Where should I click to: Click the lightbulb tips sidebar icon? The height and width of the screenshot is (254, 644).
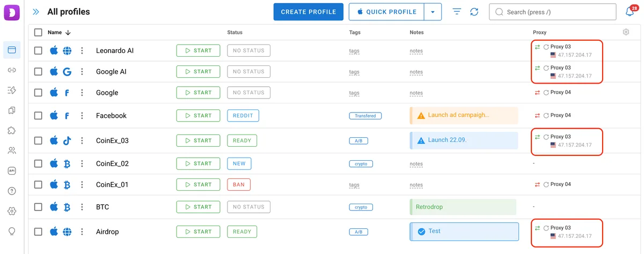click(12, 231)
